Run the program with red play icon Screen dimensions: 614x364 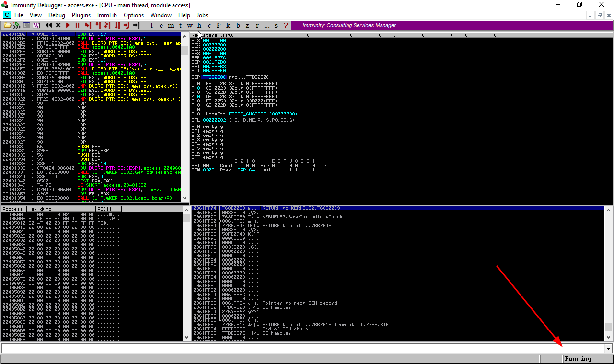pos(68,25)
